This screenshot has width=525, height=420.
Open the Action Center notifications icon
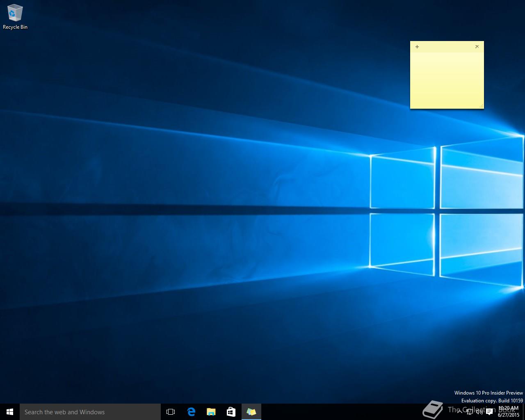489,412
